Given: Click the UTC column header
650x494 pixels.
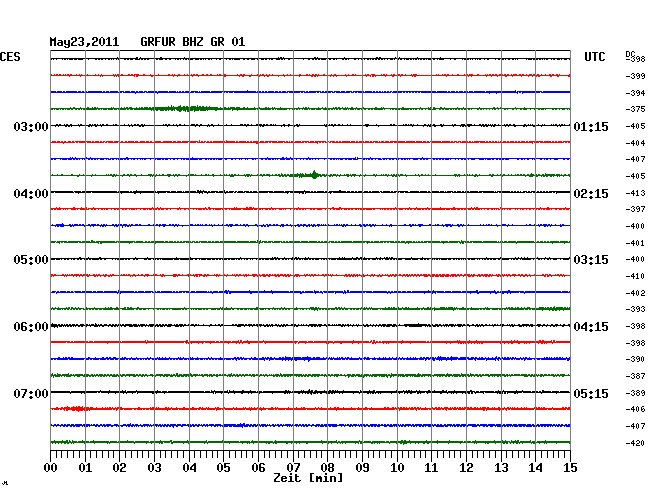Looking at the screenshot, I should pyautogui.click(x=594, y=57).
